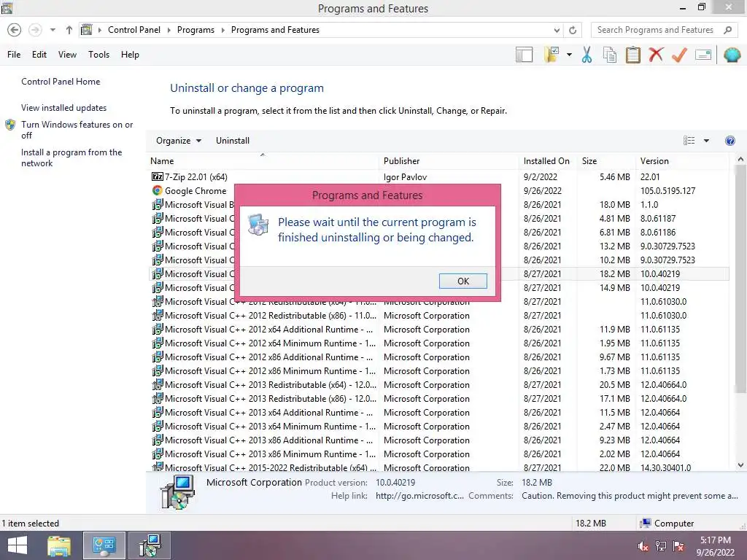
Task: Click the Paste clipboard icon
Action: point(632,55)
